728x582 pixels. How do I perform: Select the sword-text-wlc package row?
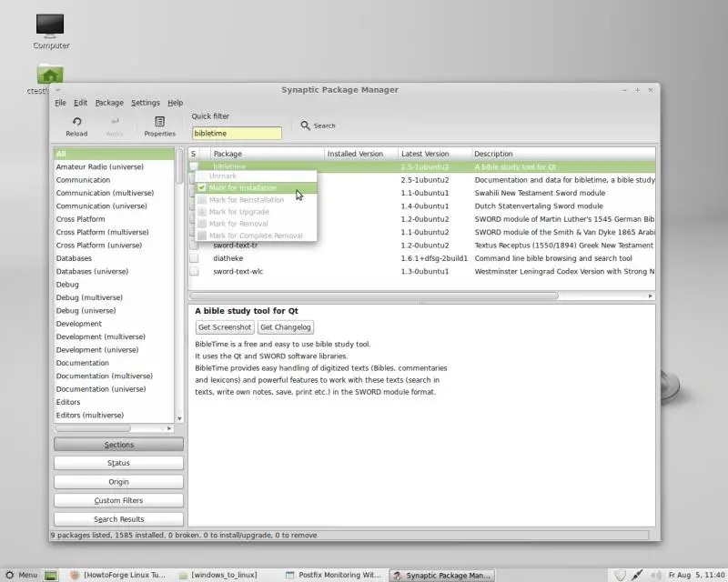[422, 272]
